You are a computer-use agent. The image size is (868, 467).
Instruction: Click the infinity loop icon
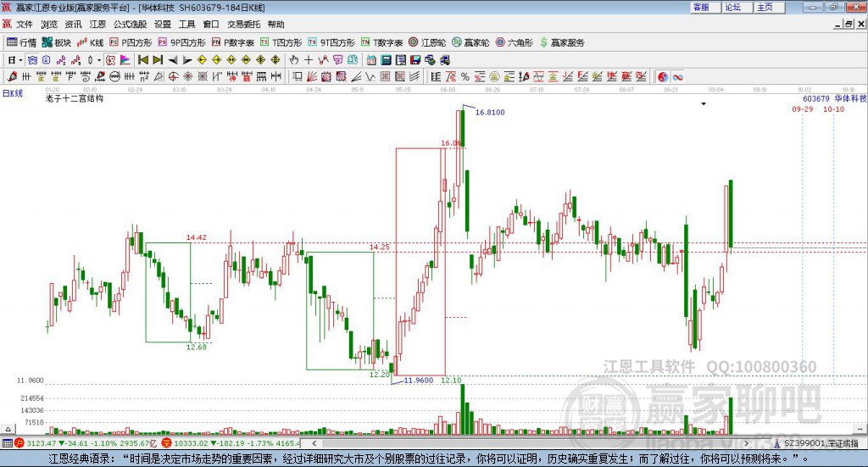(x=677, y=77)
